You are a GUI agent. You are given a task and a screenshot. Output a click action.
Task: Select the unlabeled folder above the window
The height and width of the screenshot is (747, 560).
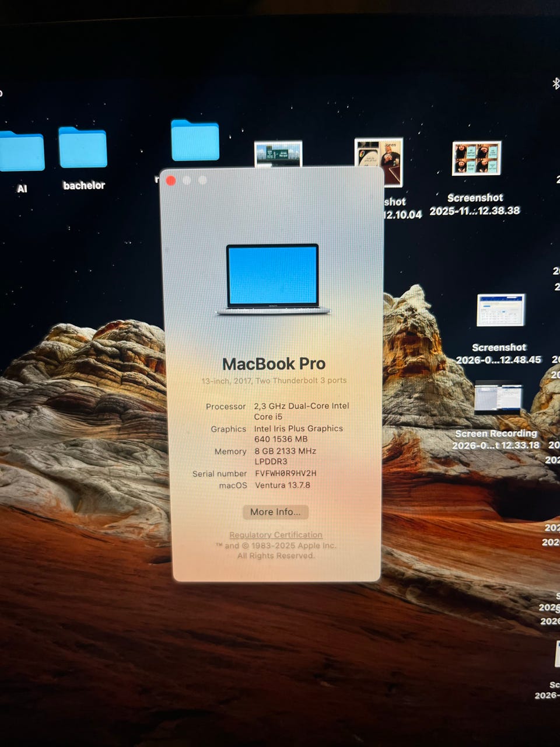(x=195, y=140)
